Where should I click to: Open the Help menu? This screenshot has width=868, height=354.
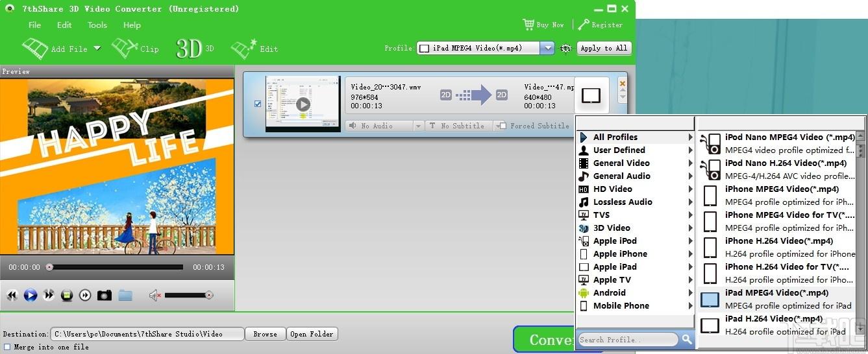(132, 25)
